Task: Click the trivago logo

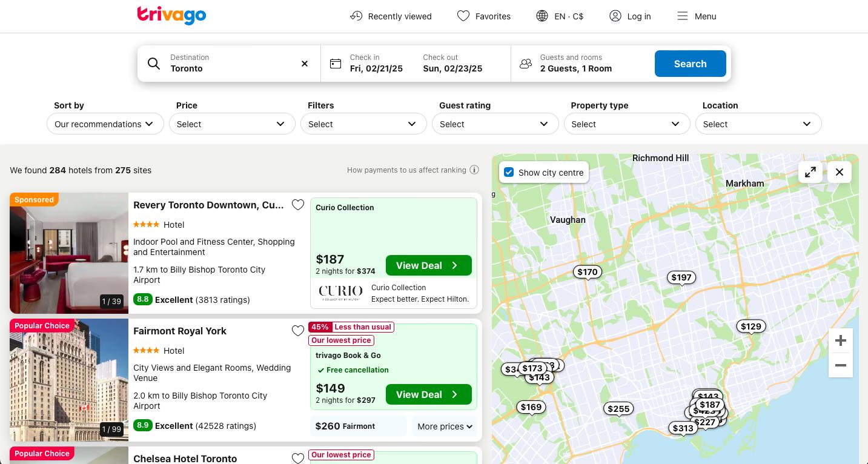Action: [x=171, y=16]
